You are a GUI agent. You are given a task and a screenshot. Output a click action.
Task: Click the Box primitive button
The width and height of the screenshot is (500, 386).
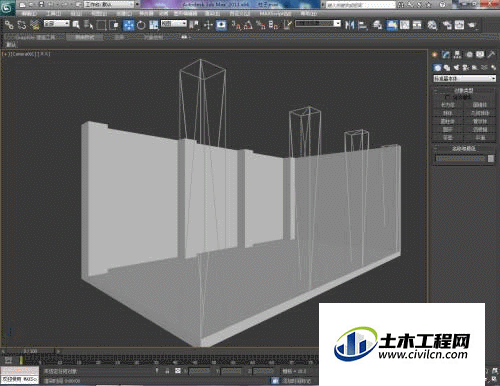[448, 105]
